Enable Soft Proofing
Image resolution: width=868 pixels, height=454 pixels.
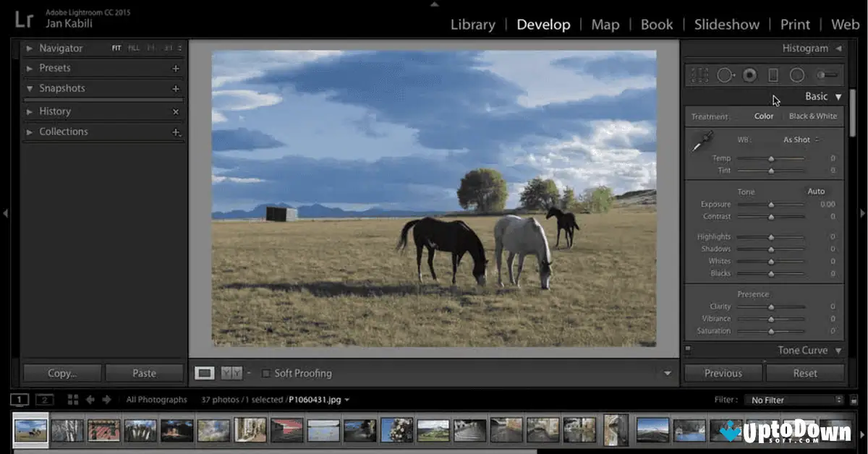tap(267, 373)
